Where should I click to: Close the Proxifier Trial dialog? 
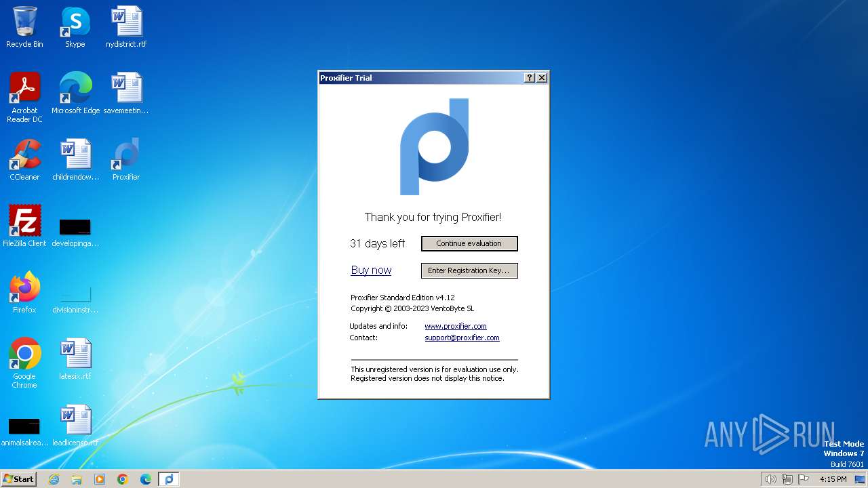click(542, 78)
